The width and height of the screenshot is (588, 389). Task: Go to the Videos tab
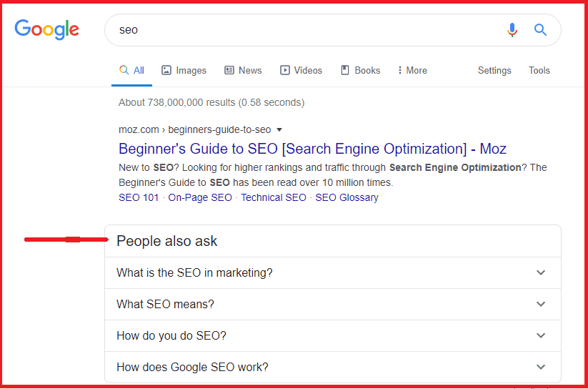tap(301, 70)
